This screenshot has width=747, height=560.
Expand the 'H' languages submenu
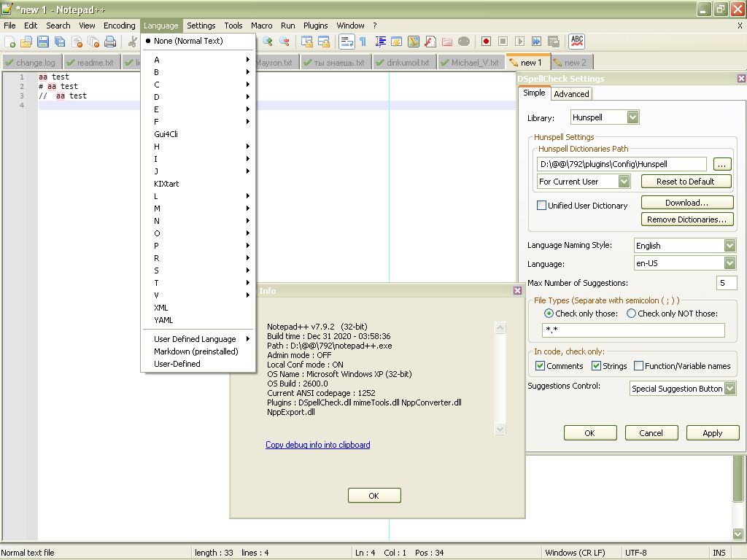coord(198,147)
